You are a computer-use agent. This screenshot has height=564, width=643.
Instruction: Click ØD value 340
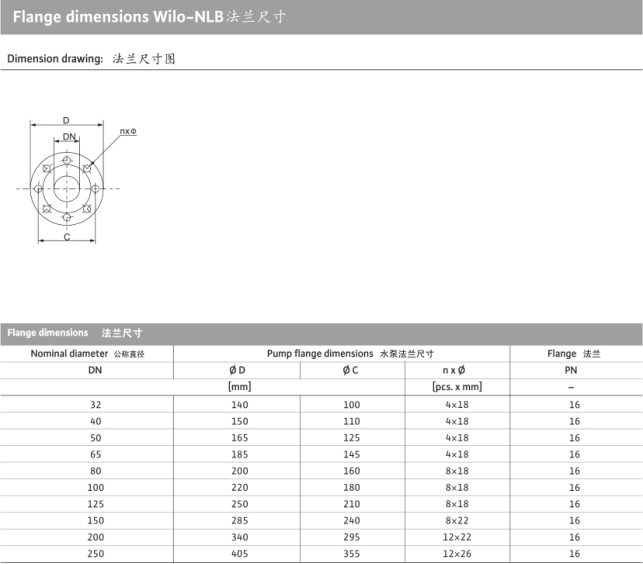(240, 537)
